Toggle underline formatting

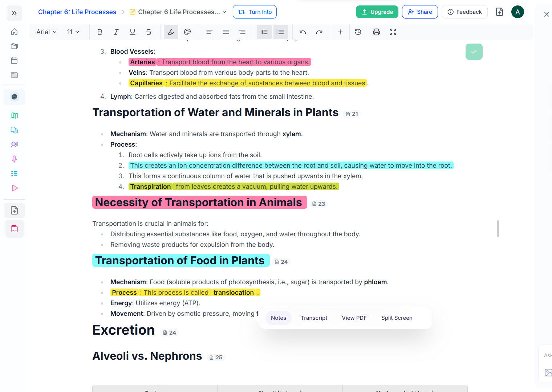tap(133, 32)
